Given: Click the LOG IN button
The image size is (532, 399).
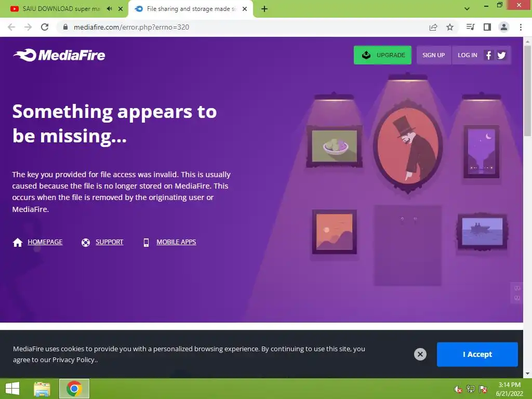Looking at the screenshot, I should click(x=467, y=55).
